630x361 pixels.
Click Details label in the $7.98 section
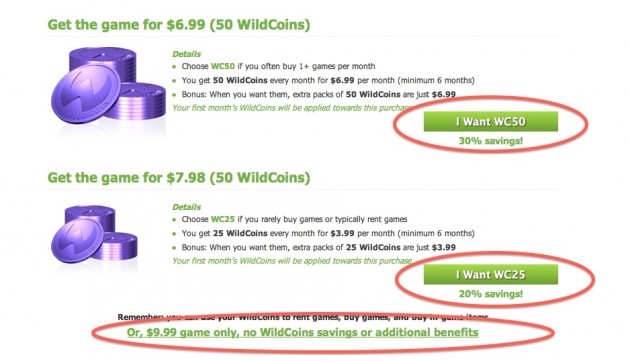186,207
